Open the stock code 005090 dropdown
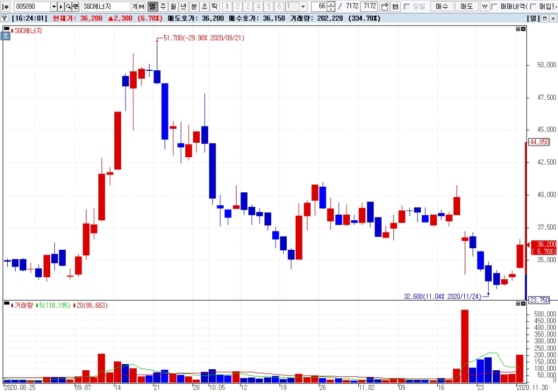 point(54,6)
